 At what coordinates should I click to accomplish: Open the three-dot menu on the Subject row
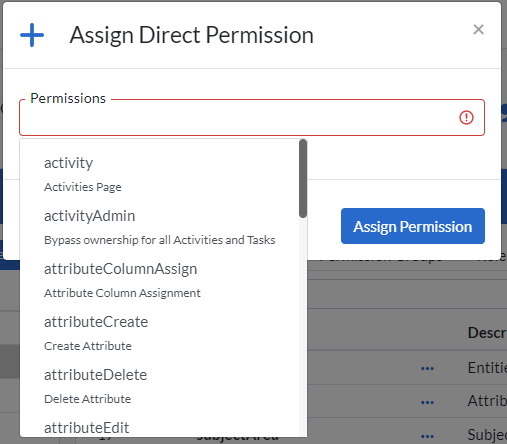point(427,436)
